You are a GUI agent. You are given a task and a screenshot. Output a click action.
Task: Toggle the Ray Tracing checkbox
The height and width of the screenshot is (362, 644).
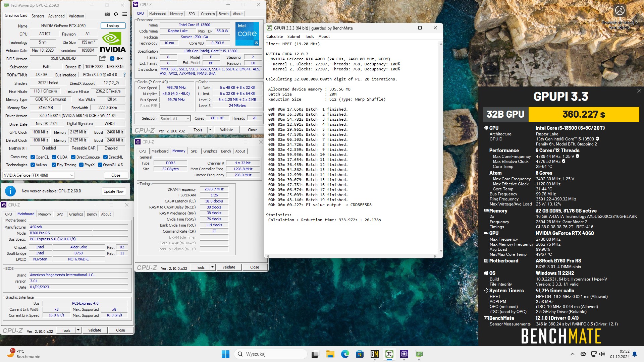coord(54,165)
